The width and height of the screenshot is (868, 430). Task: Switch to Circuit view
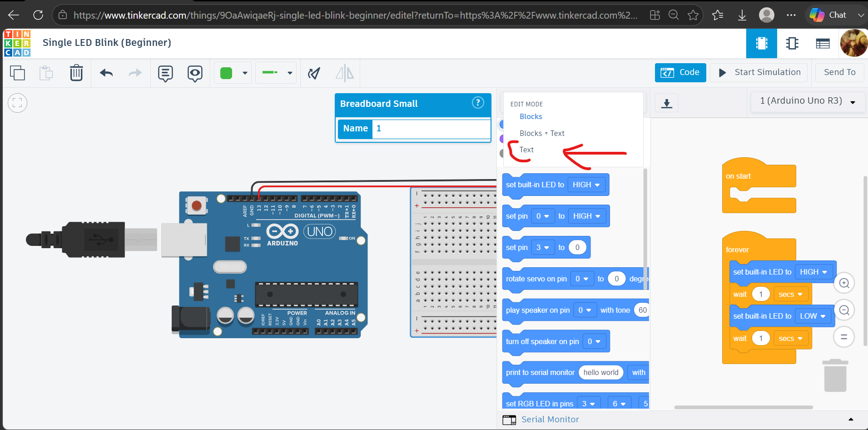[x=762, y=43]
